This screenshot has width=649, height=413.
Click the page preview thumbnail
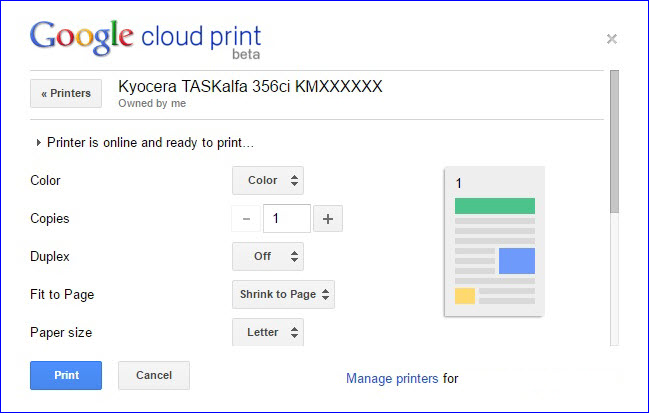click(x=494, y=242)
